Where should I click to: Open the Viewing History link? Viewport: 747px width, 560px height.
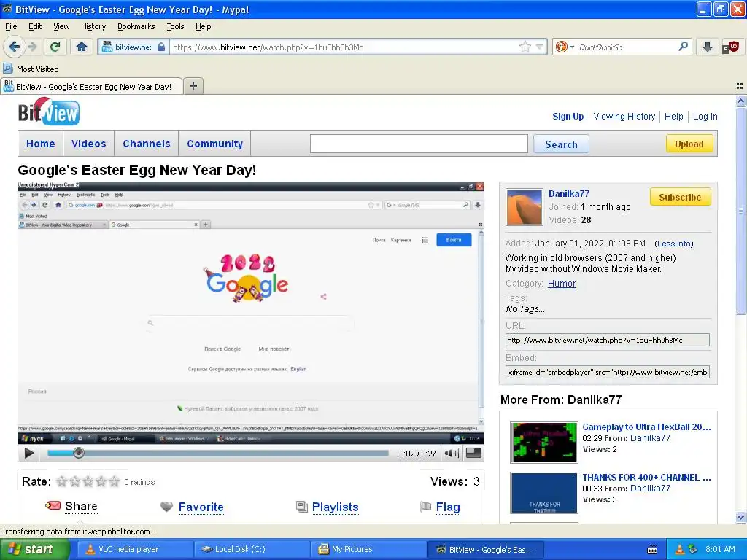point(624,116)
